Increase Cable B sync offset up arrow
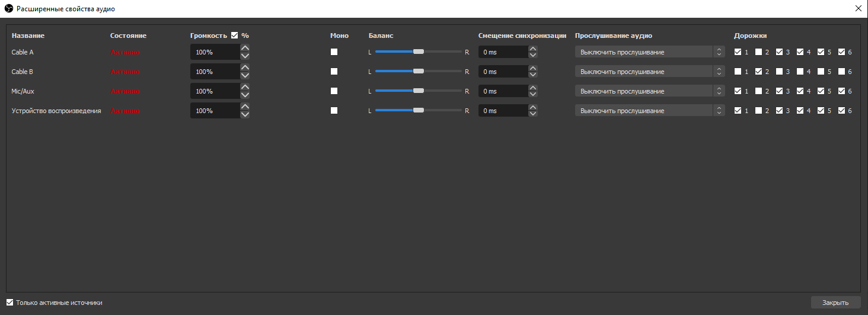868x315 pixels. [532, 67]
